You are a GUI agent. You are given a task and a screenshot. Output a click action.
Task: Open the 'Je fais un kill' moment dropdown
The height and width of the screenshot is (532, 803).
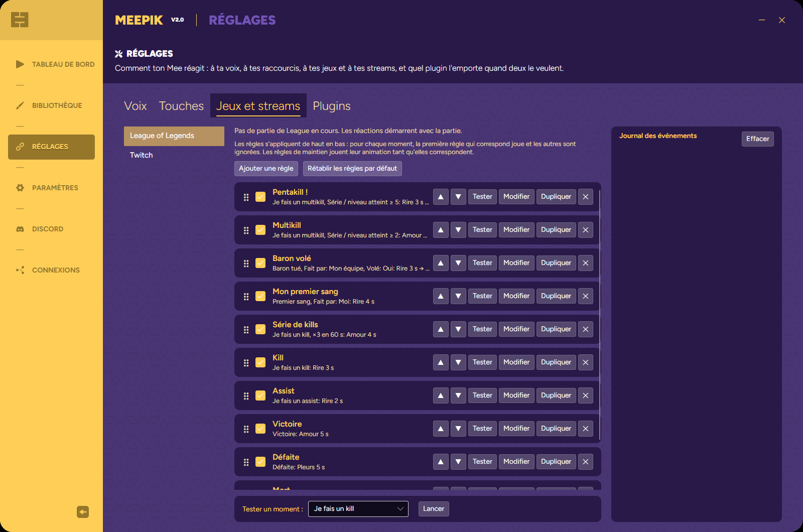(358, 509)
